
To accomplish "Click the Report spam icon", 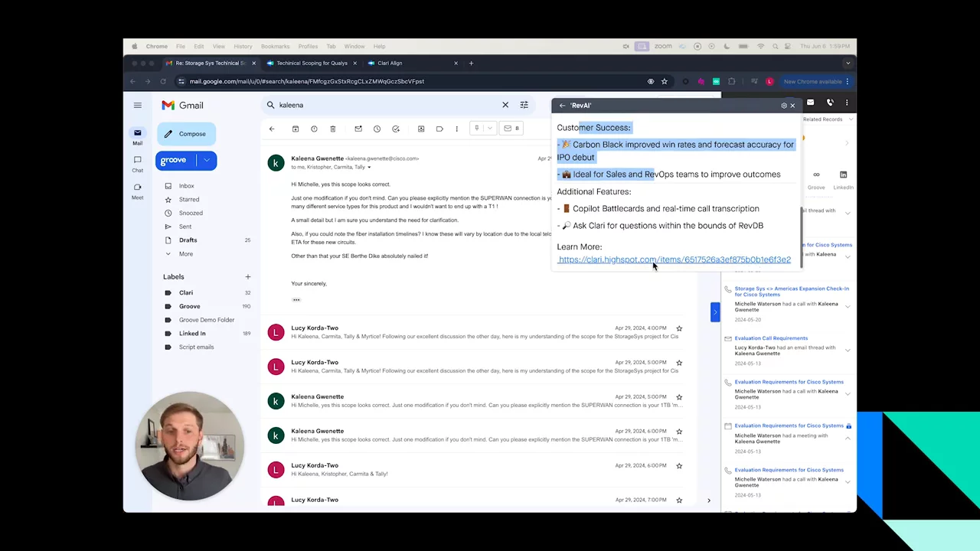I will 314,129.
